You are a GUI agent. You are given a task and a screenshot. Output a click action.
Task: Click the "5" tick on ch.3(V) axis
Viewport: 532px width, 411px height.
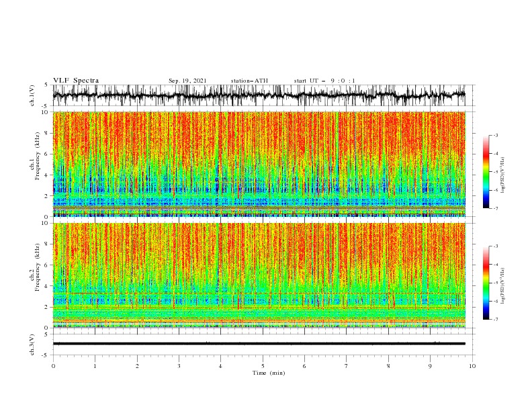46,334
